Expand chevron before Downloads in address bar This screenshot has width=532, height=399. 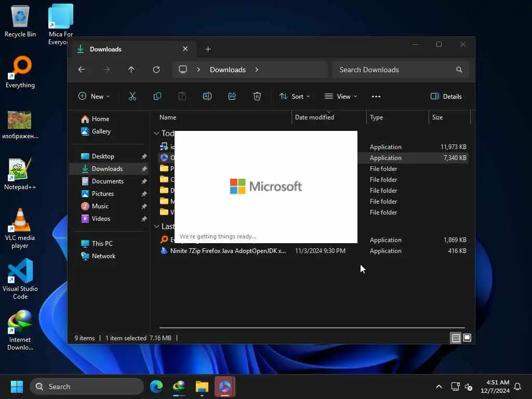coord(198,70)
